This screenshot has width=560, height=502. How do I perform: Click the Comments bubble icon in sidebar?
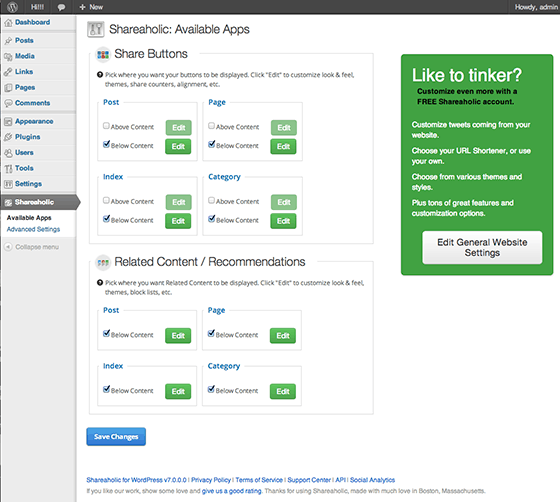tap(8, 103)
